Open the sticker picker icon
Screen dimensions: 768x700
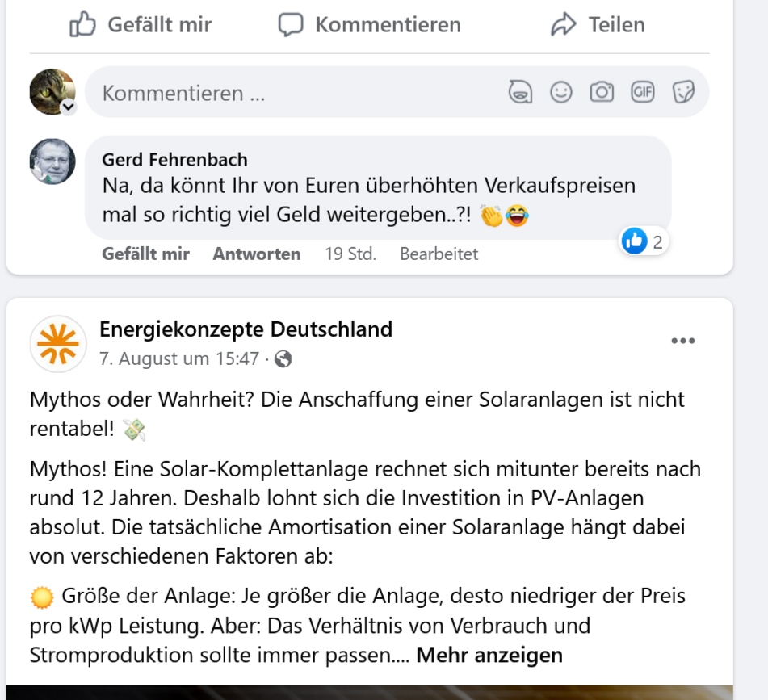pos(683,92)
